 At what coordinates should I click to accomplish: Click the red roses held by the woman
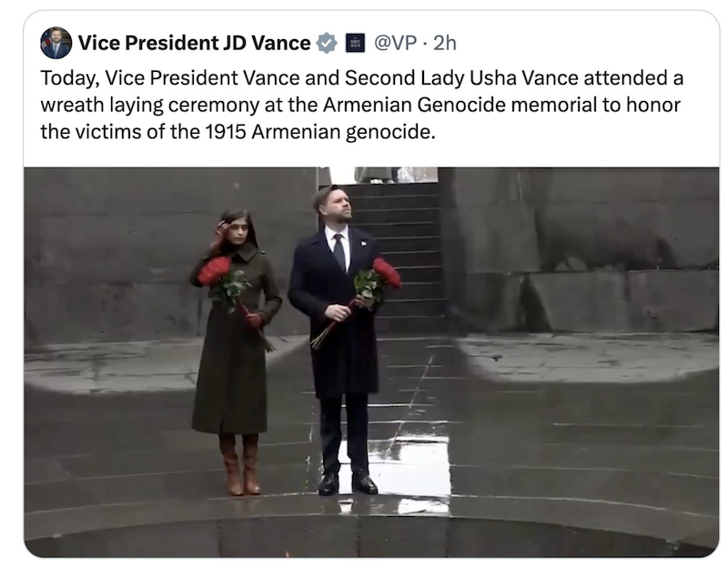tap(216, 269)
